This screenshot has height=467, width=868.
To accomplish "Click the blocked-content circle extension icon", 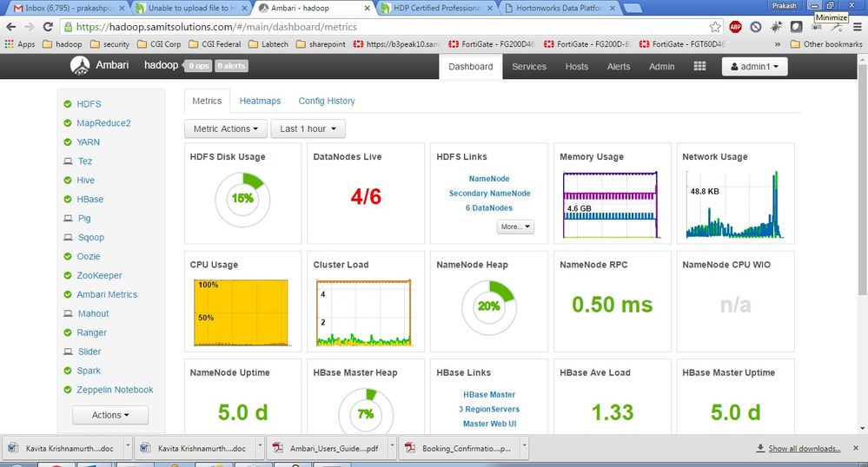I will (x=756, y=27).
